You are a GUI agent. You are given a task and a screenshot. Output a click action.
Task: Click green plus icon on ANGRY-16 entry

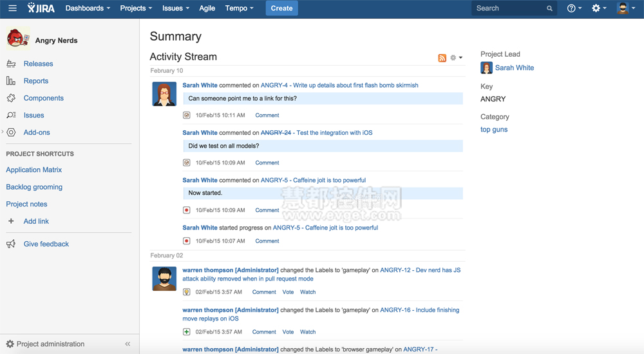[187, 332]
